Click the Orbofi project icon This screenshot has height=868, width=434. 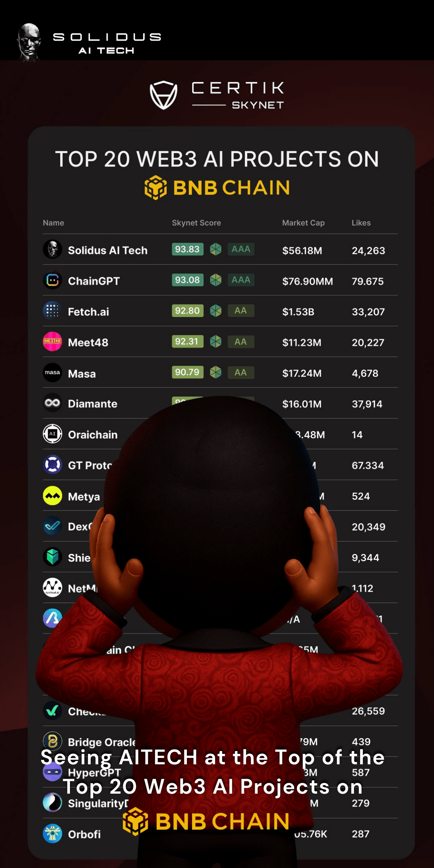coord(53,833)
